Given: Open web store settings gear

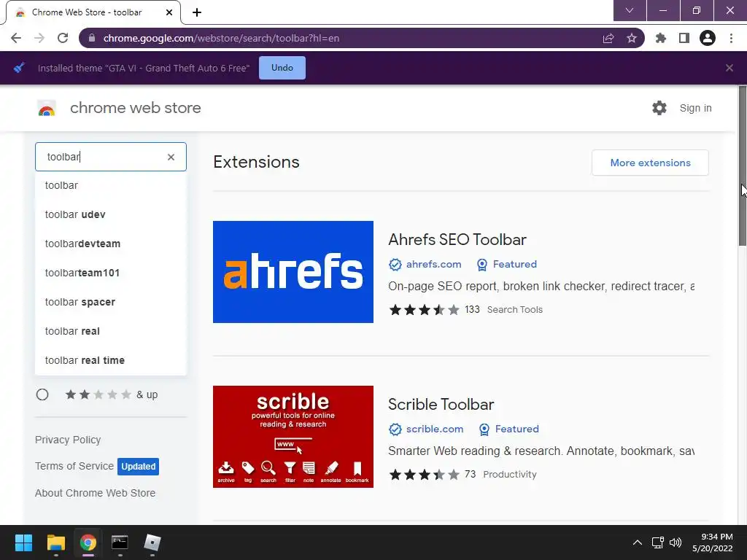Looking at the screenshot, I should coord(659,108).
